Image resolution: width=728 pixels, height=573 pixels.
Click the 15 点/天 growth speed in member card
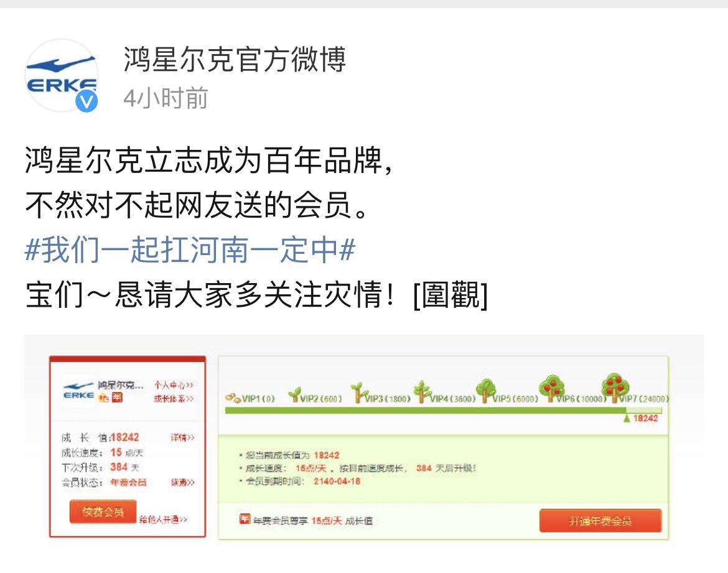click(127, 452)
